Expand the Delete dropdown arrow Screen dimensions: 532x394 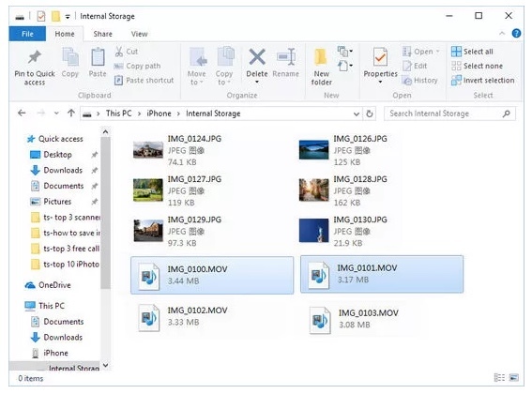[257, 83]
